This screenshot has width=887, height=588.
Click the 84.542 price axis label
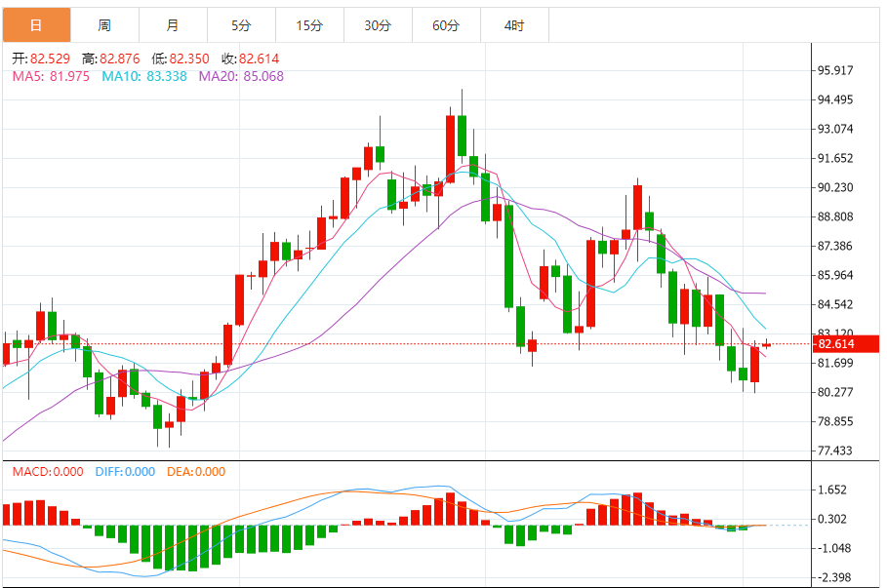835,304
